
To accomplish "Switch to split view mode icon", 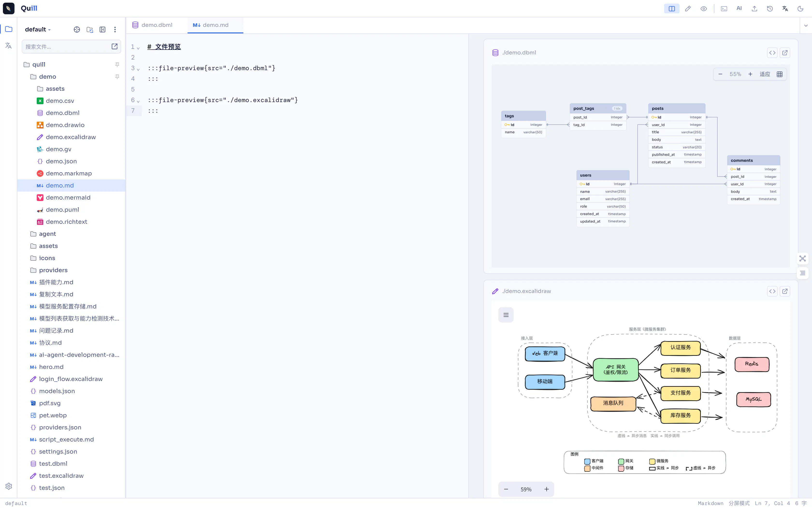I will (671, 9).
